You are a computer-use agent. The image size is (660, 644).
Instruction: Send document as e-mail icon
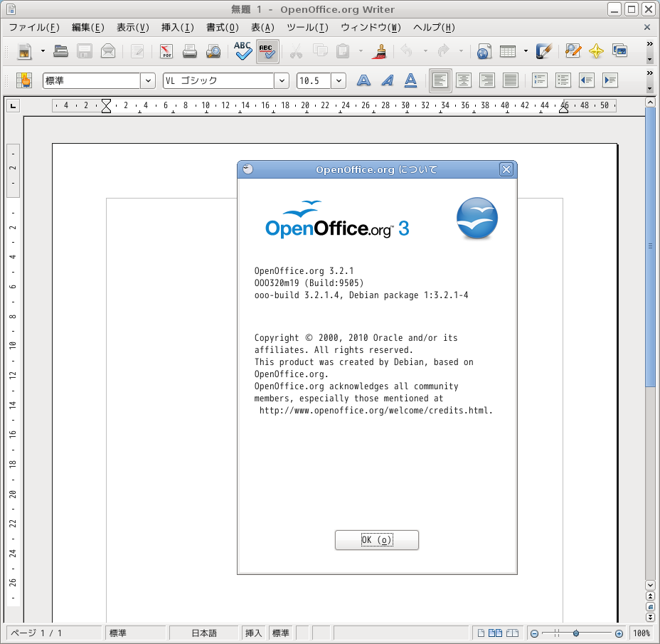108,51
